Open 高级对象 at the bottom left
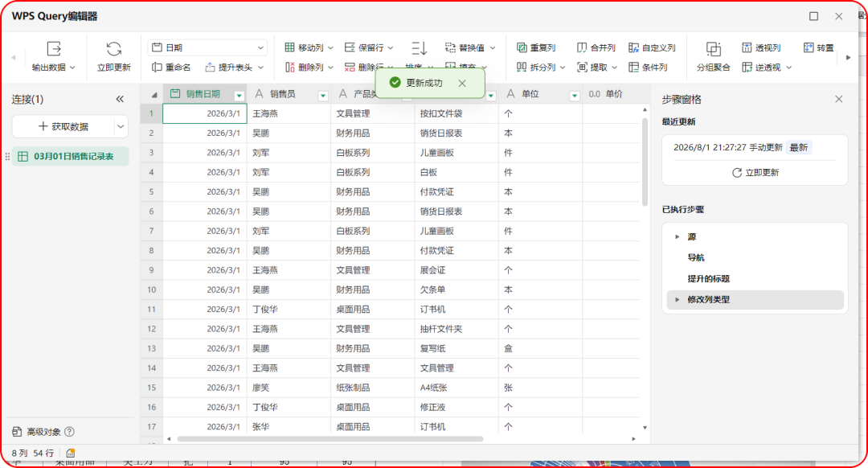The height and width of the screenshot is (468, 868). coord(36,432)
